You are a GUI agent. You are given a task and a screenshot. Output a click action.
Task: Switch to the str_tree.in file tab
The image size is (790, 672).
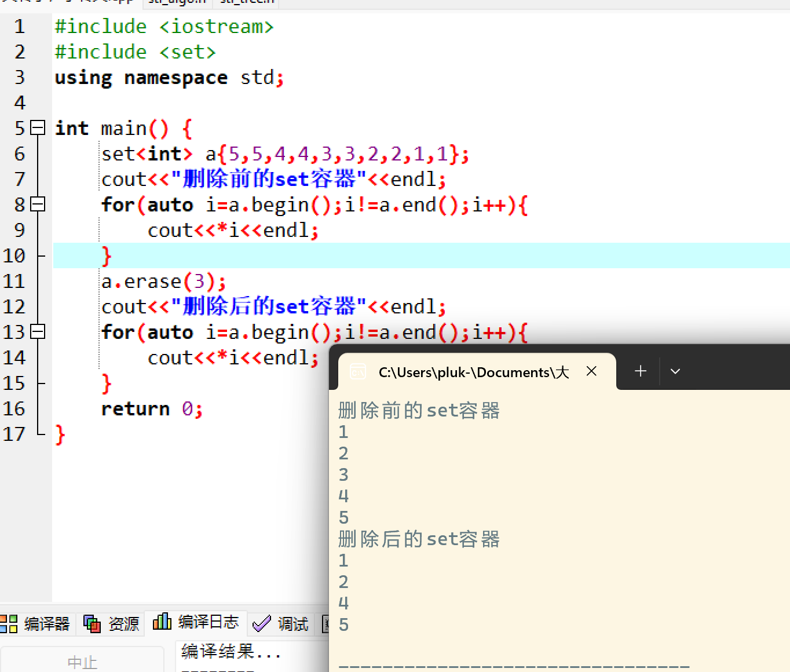[x=246, y=2]
